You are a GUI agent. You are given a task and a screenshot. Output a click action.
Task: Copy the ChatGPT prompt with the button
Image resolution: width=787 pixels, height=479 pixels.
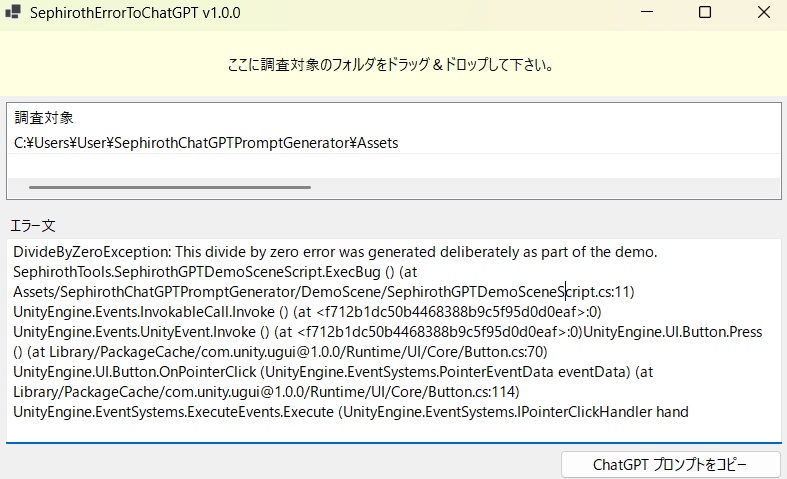(671, 464)
